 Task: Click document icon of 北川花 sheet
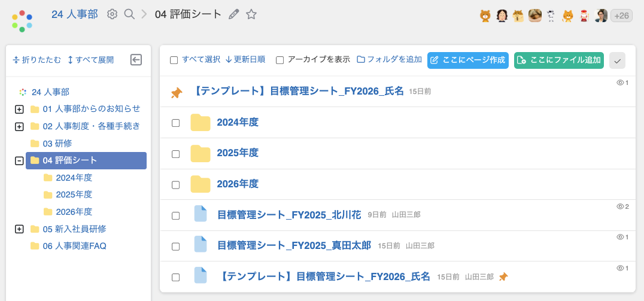(x=201, y=214)
